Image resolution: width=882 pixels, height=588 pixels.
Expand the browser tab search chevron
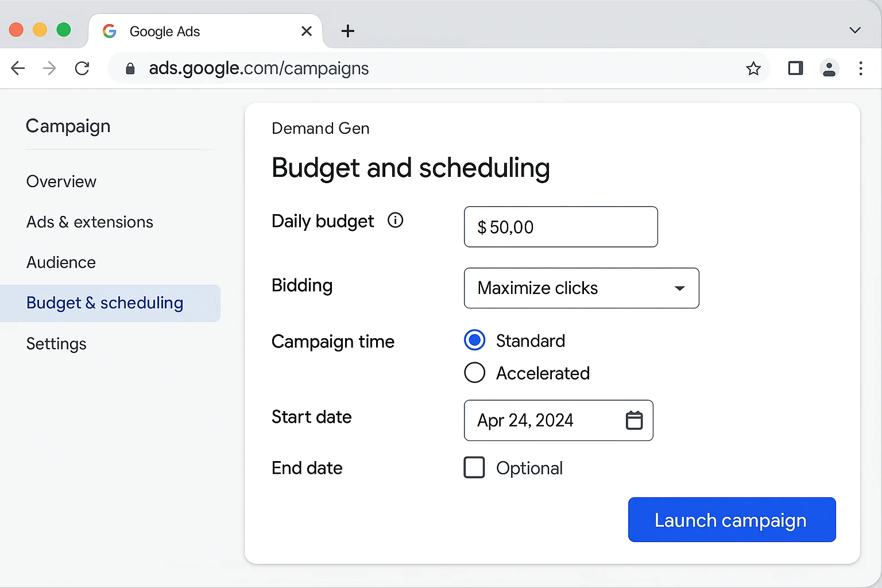tap(854, 30)
